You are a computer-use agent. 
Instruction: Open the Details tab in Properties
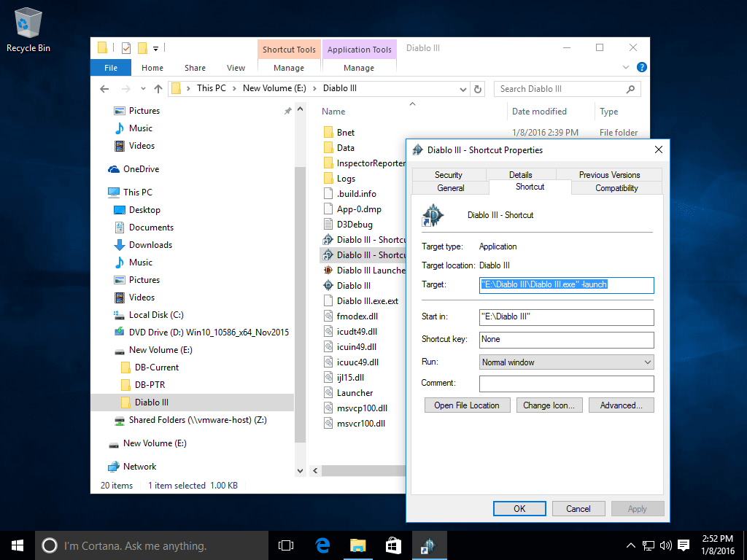[520, 175]
